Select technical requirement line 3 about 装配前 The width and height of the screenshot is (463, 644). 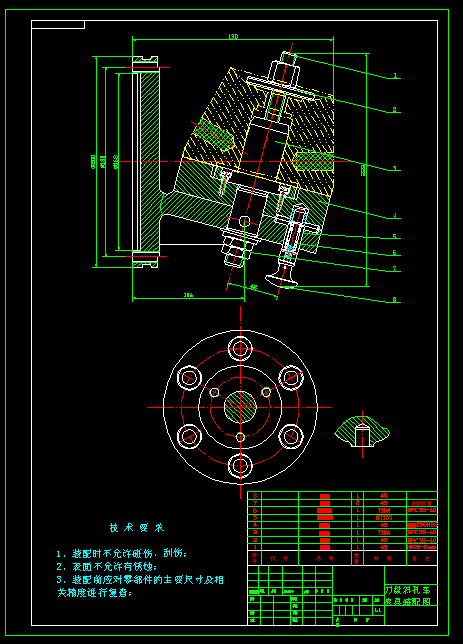(140, 580)
